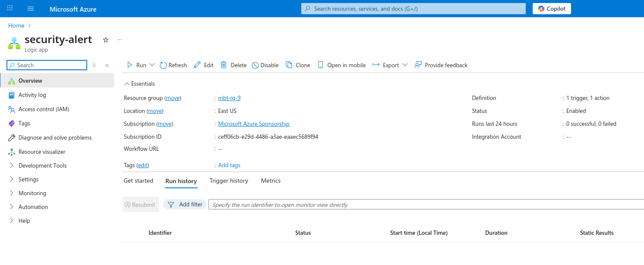Click the Refresh toolbar button
The image size is (644, 265).
173,65
